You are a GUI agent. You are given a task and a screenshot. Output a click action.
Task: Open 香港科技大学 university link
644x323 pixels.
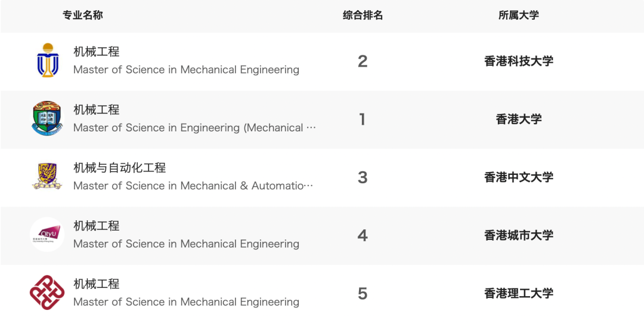click(x=518, y=61)
